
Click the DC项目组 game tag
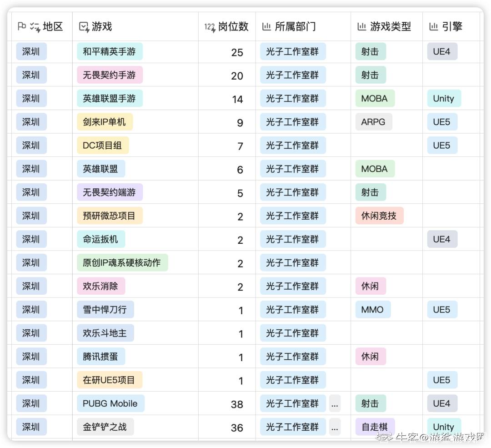(103, 146)
